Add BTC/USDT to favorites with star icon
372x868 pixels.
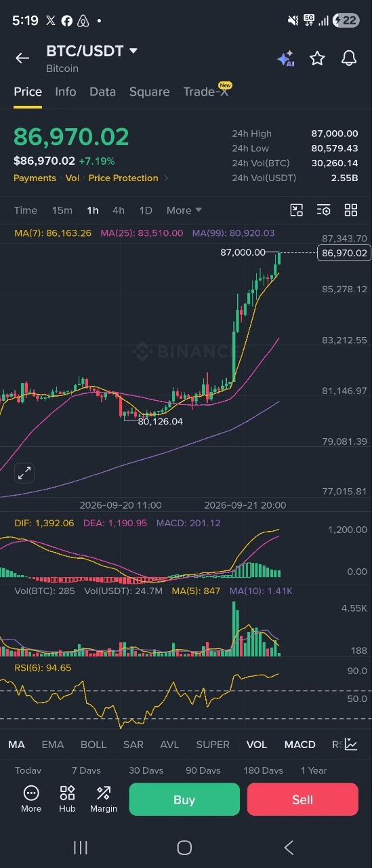point(317,58)
